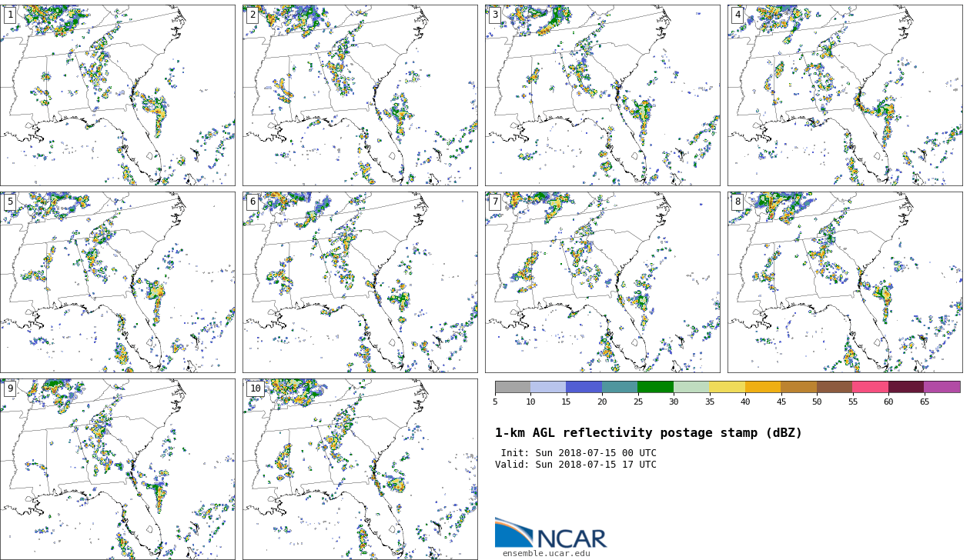Select ensemble member 5 postage stamp
Viewport: 970px width, 560px height.
pos(117,282)
